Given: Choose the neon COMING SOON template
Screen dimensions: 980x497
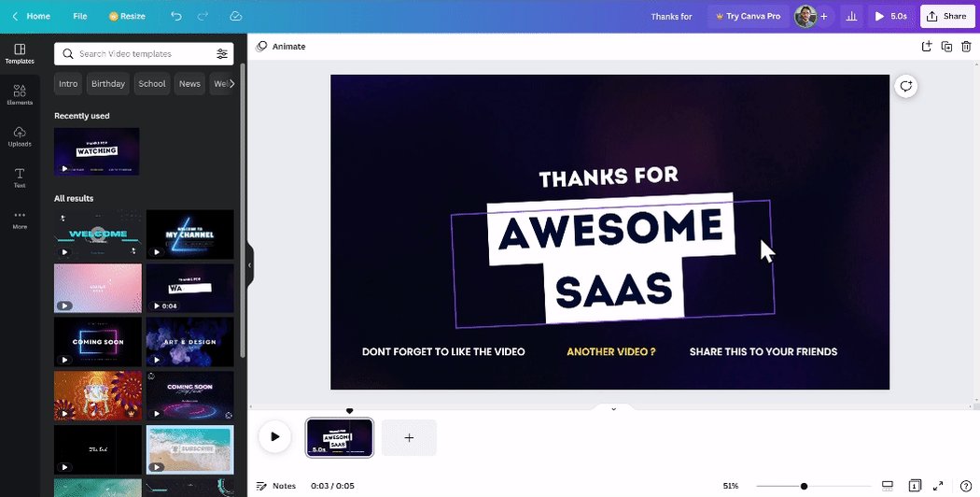Looking at the screenshot, I should coord(97,342).
